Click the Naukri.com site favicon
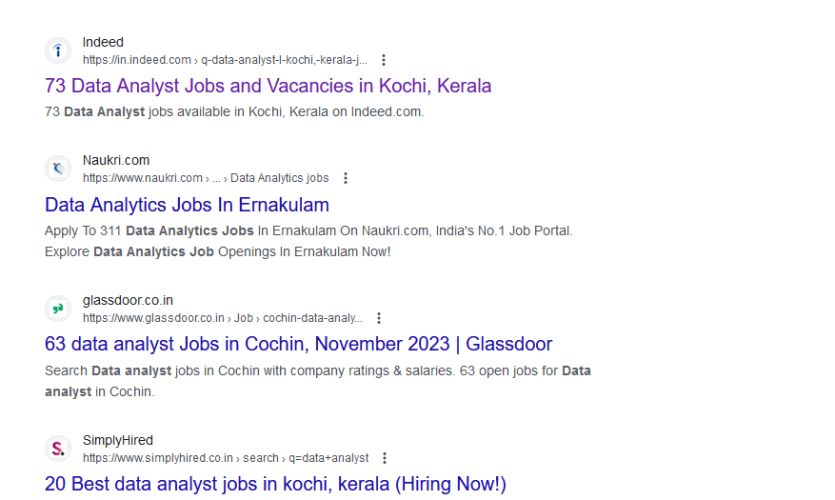Image resolution: width=835 pixels, height=500 pixels. point(59,169)
